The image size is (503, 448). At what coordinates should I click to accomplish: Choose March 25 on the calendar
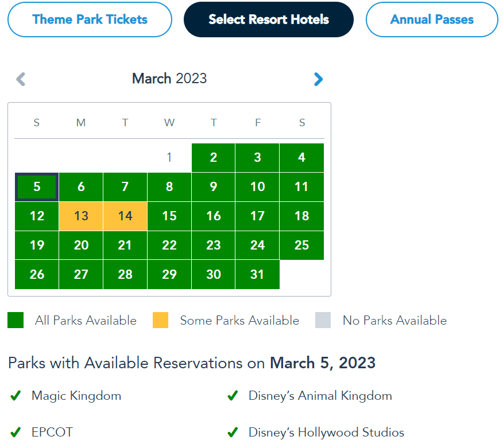pos(302,246)
